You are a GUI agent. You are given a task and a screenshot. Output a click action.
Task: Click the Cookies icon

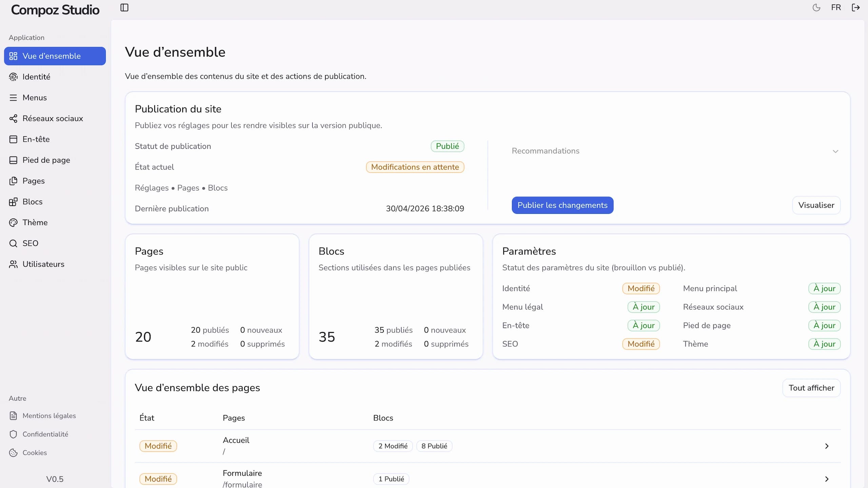coord(13,453)
